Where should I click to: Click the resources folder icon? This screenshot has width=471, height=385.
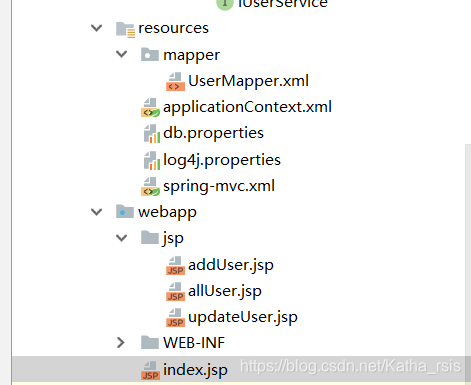pos(125,29)
